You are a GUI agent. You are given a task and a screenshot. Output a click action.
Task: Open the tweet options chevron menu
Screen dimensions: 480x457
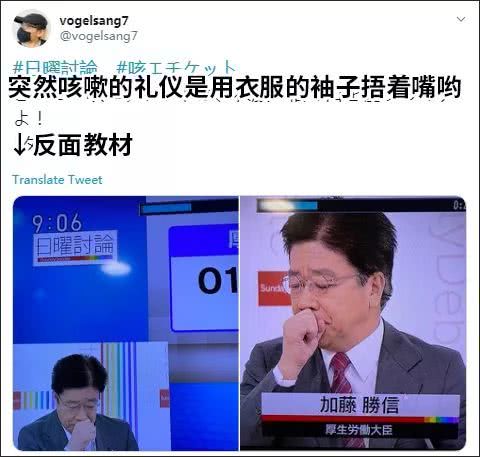pyautogui.click(x=461, y=19)
